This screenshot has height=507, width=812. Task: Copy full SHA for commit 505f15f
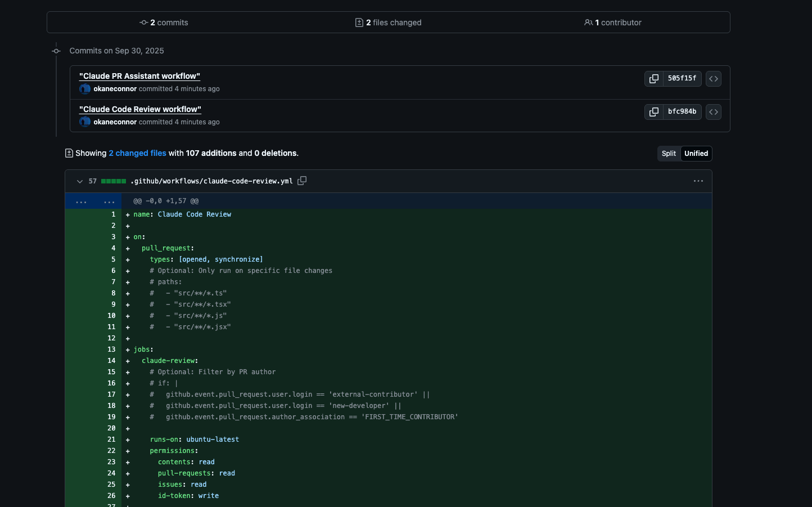tap(653, 79)
